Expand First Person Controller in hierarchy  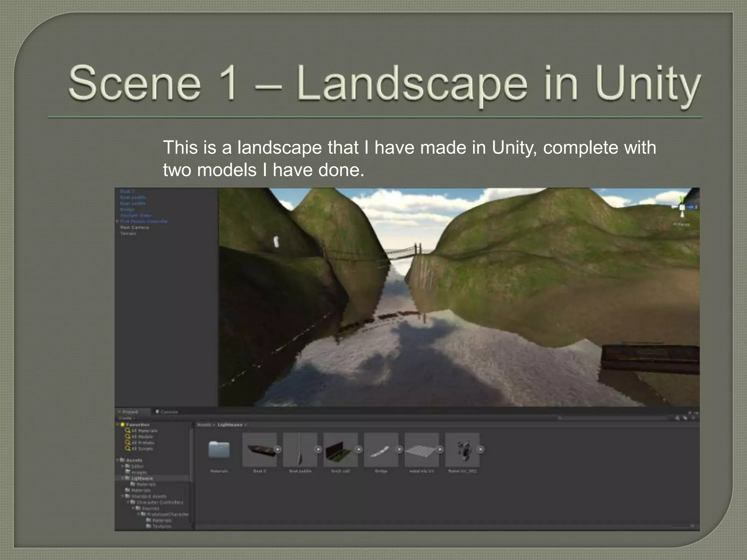(117, 221)
